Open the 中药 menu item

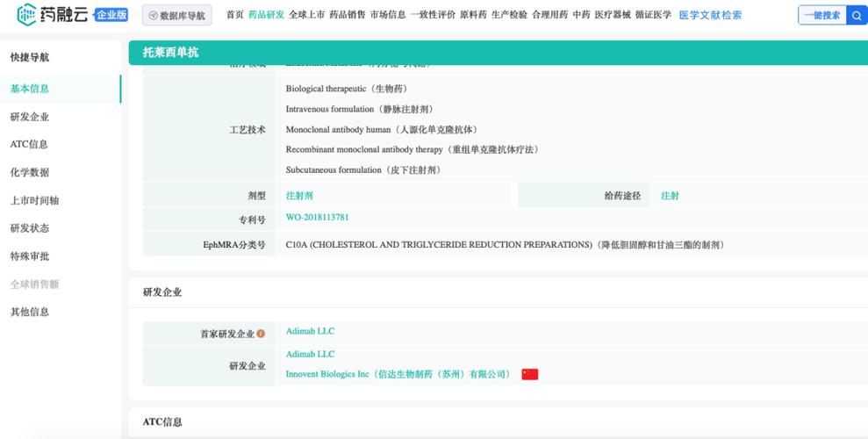(x=581, y=15)
